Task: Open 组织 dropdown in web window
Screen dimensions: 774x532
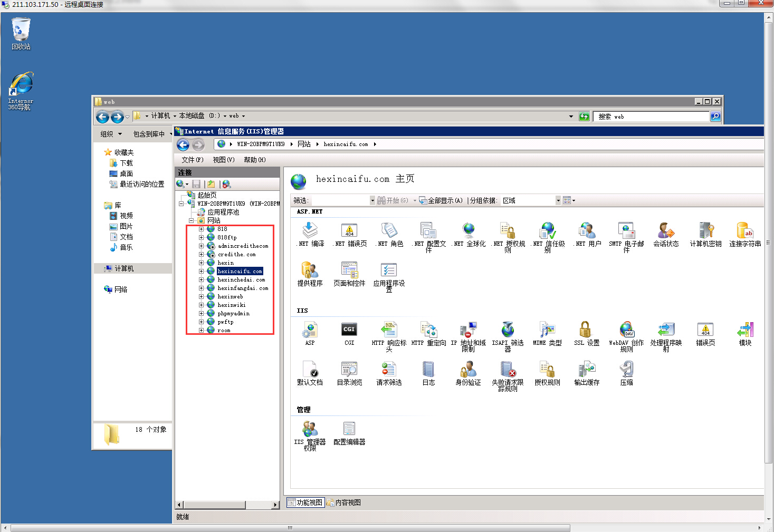Action: (x=111, y=134)
